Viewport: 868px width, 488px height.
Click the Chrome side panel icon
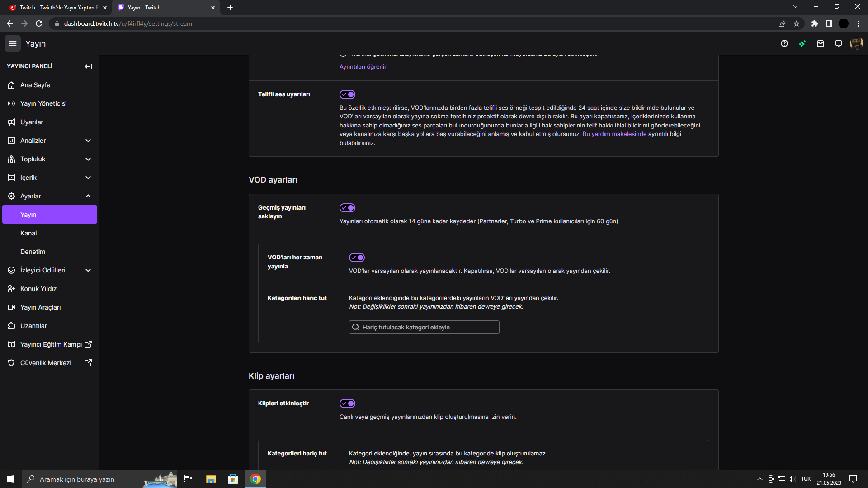[829, 23]
